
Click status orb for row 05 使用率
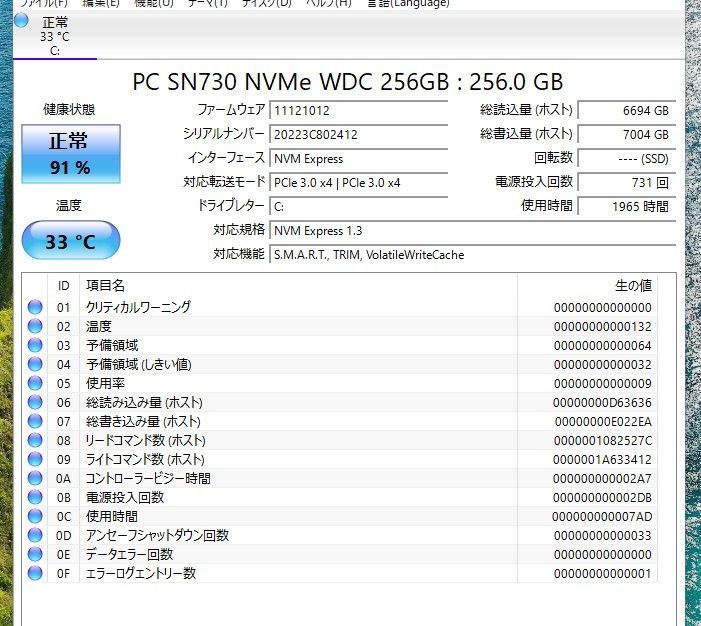(35, 383)
